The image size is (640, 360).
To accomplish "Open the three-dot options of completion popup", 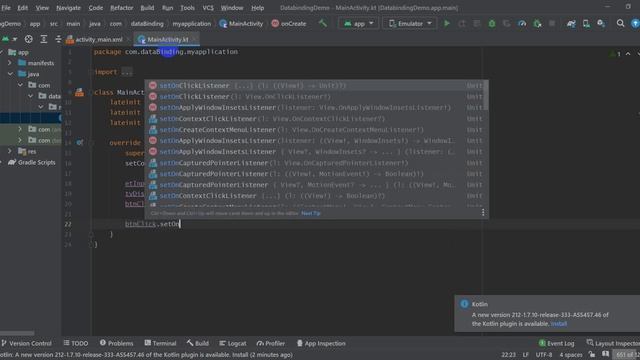I will 483,213.
